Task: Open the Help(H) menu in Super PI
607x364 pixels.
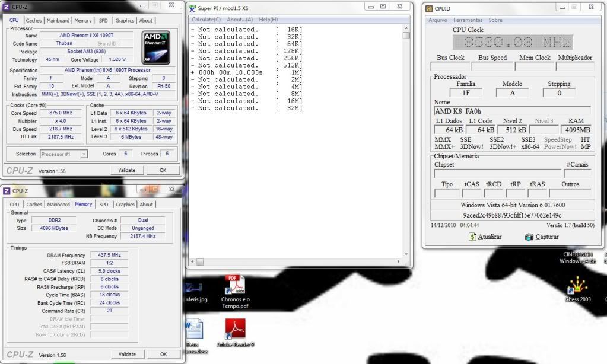Action: coord(268,20)
